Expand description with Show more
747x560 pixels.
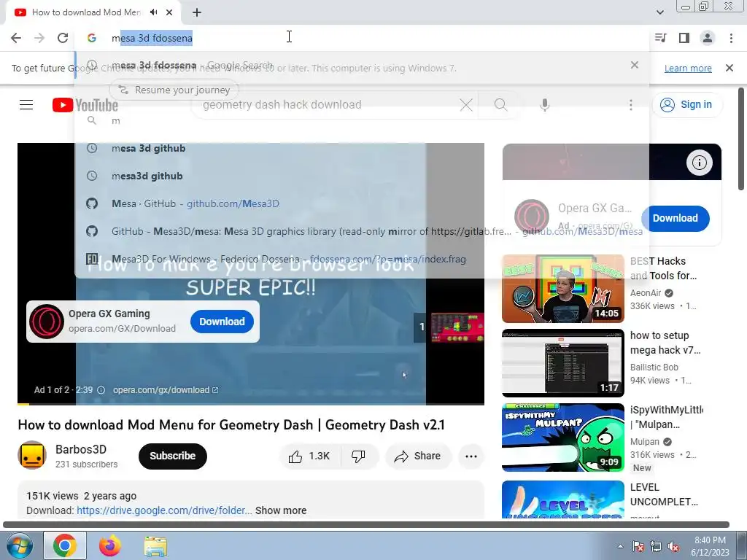click(x=281, y=510)
